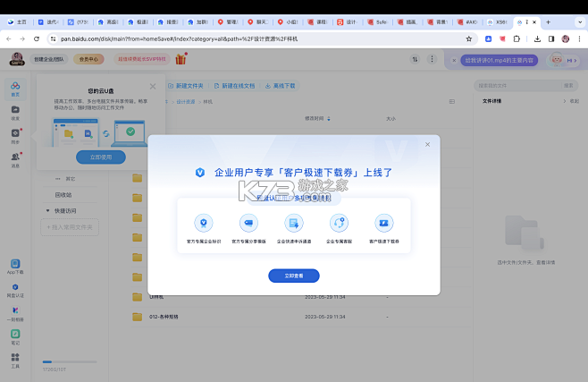Bookmark this page with the star icon
Viewport: 588px width, 382px height.
click(469, 38)
